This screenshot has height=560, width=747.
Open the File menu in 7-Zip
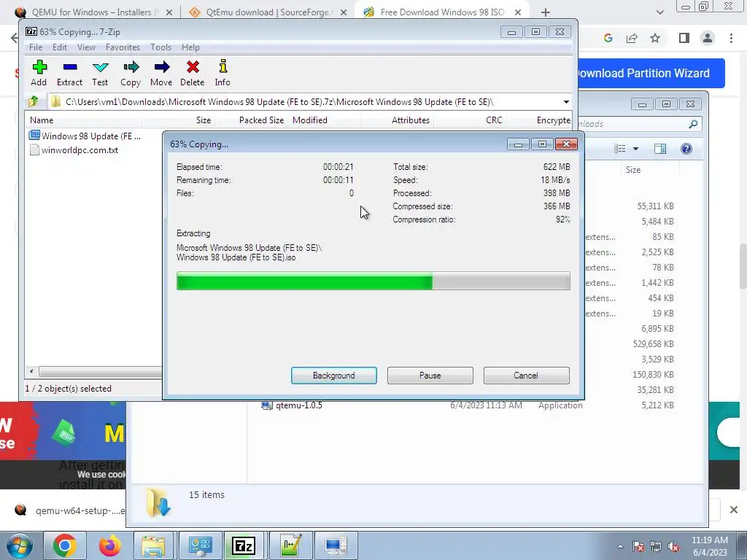pyautogui.click(x=36, y=47)
